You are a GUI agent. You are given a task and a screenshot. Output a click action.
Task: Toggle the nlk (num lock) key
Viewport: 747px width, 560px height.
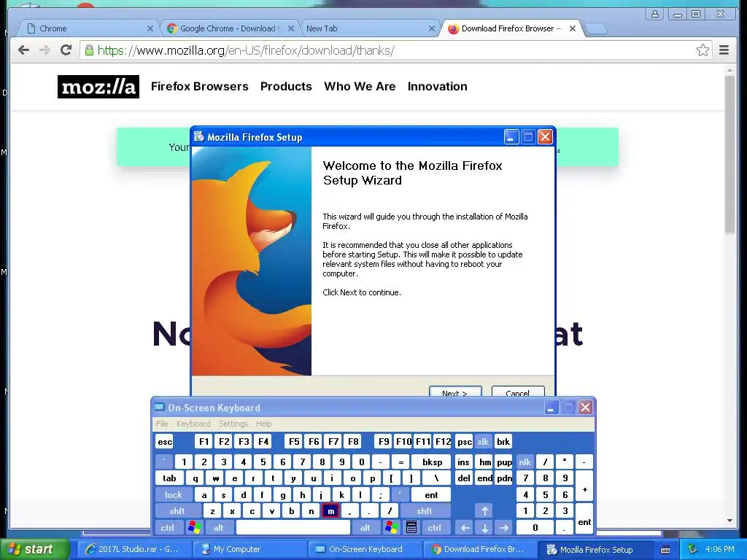point(525,462)
